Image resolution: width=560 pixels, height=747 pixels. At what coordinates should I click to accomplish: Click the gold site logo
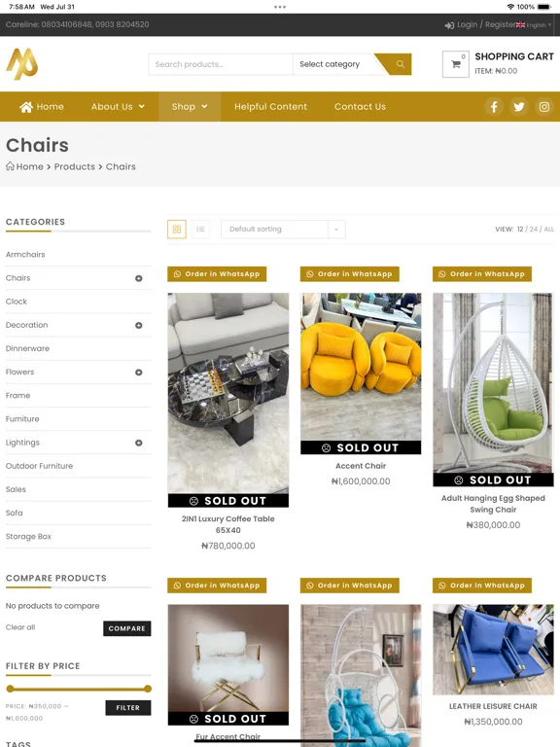tap(22, 64)
